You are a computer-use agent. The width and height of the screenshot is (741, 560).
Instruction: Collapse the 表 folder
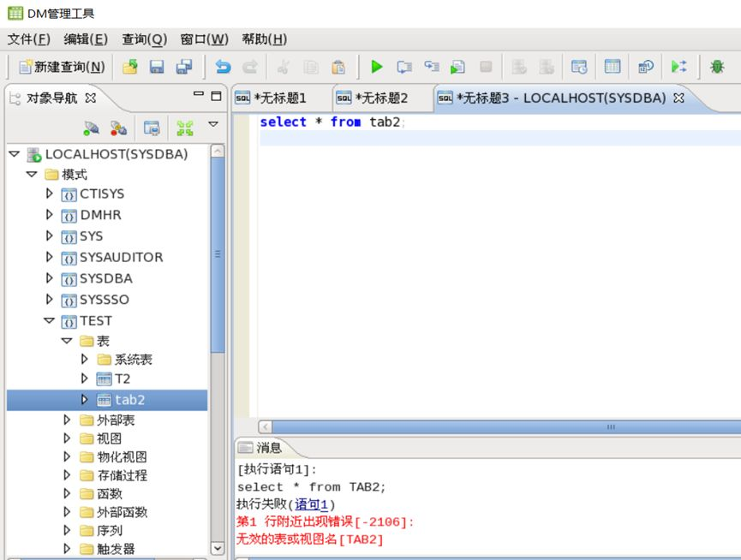click(67, 341)
